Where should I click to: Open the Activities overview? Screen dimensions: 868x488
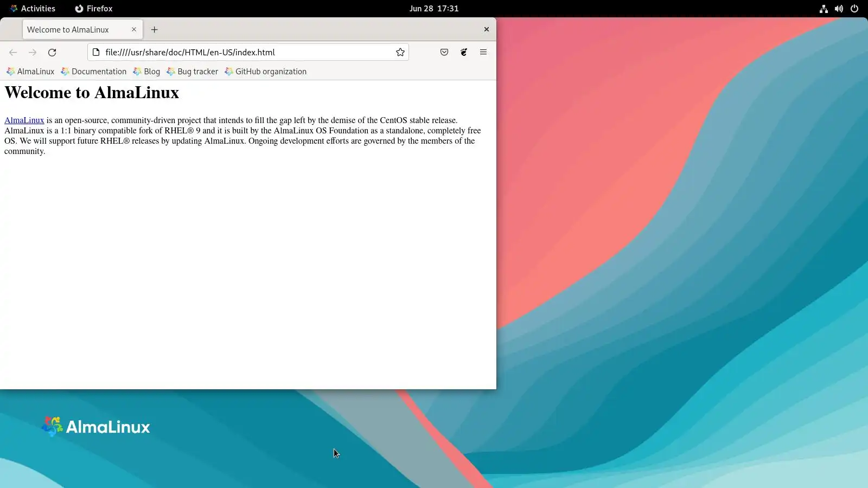[x=33, y=9]
